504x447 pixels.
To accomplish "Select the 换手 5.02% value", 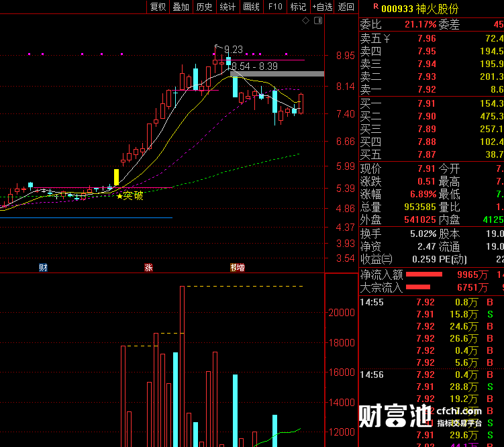I will point(423,234).
